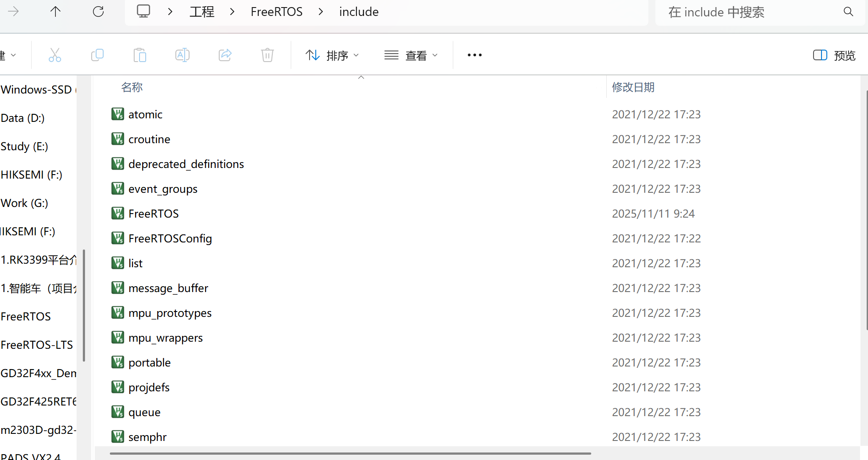Refresh the include folder view
The image size is (868, 460).
[98, 12]
